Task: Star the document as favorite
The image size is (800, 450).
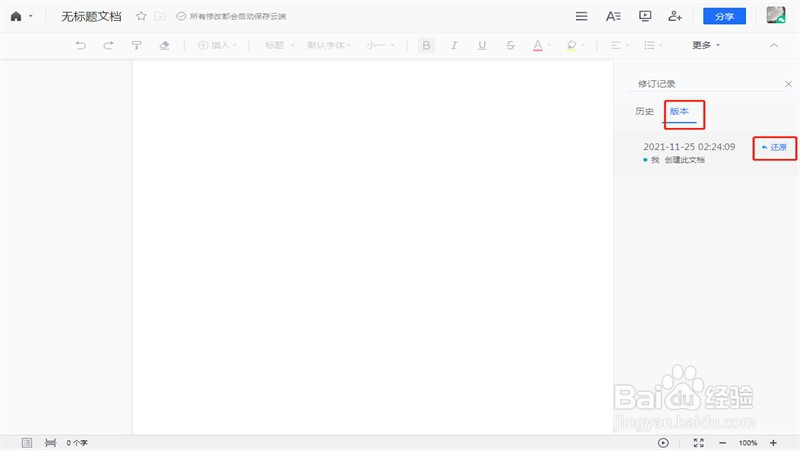Action: pyautogui.click(x=141, y=16)
